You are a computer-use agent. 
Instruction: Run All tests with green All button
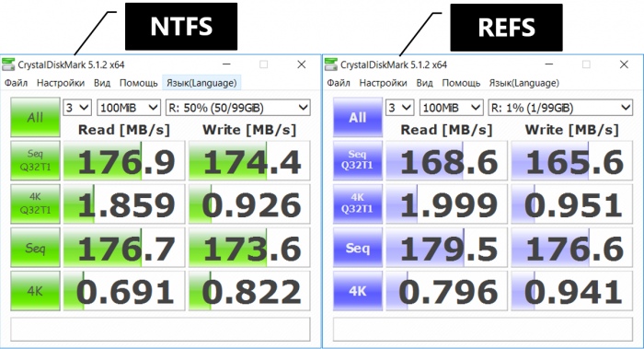click(35, 118)
